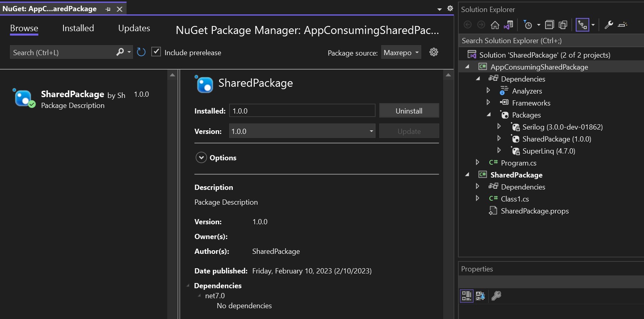Switch to Installed tab
Viewport: 644px width, 319px height.
[x=78, y=28]
